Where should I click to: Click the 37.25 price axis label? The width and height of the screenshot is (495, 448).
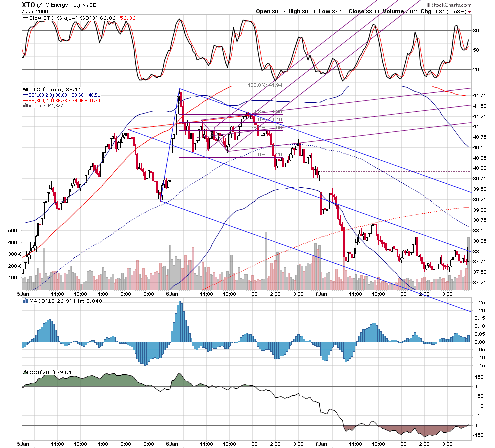(479, 282)
